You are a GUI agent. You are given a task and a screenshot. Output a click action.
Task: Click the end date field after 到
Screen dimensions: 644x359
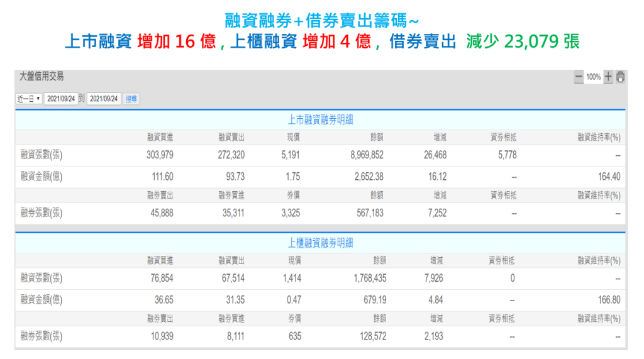104,99
